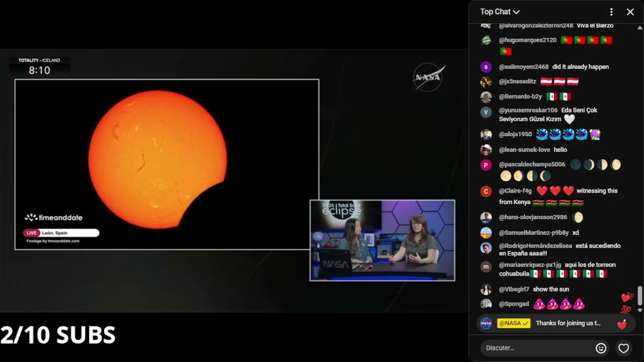Viewport: 644px width, 362px height.
Task: Open the chat three-dot options menu
Action: pos(611,12)
